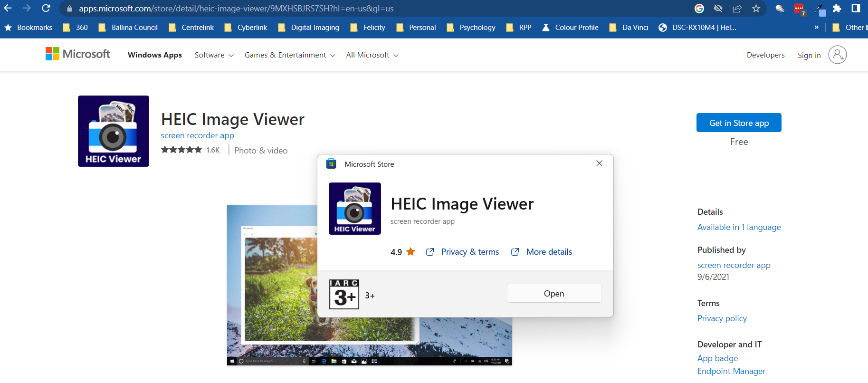Bookmark this page with the star
The width and height of the screenshot is (868, 383).
pyautogui.click(x=756, y=9)
